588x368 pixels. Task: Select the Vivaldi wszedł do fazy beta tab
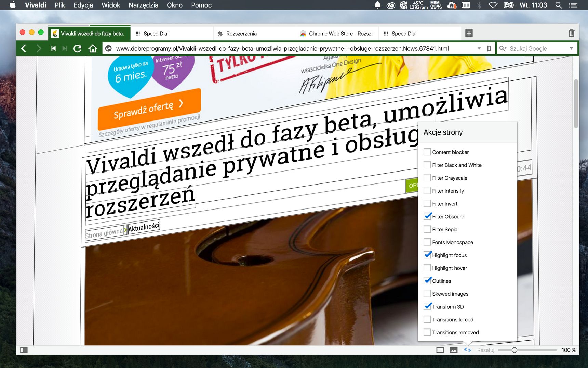(x=89, y=33)
